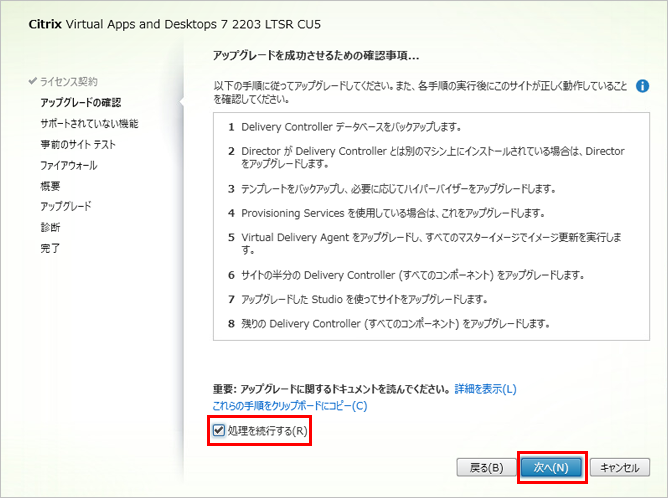Select サポートされていない機能 step in sidebar
This screenshot has width=668, height=498.
89,124
